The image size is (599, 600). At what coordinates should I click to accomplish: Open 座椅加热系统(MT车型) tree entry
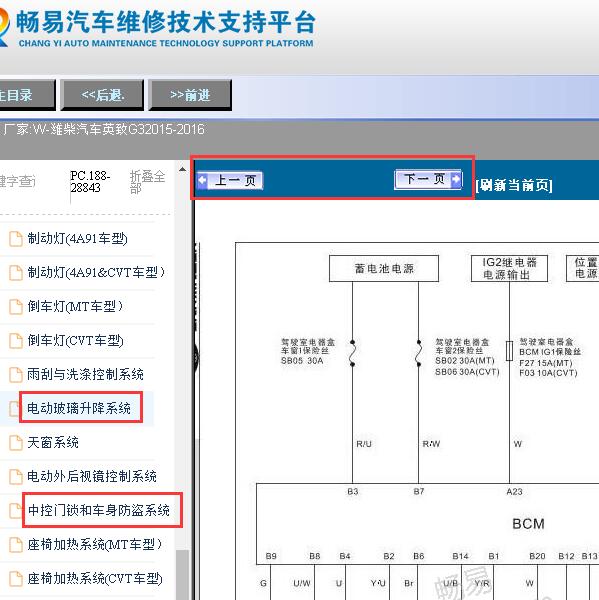pyautogui.click(x=95, y=544)
